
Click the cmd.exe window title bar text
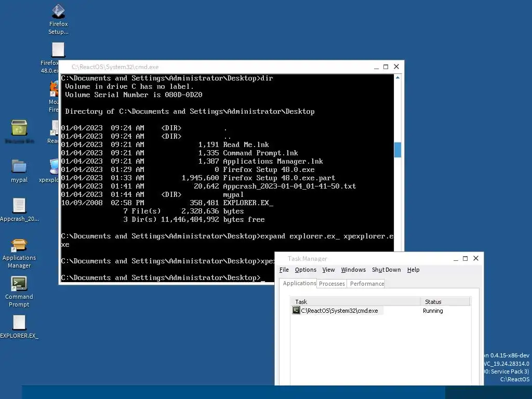115,67
